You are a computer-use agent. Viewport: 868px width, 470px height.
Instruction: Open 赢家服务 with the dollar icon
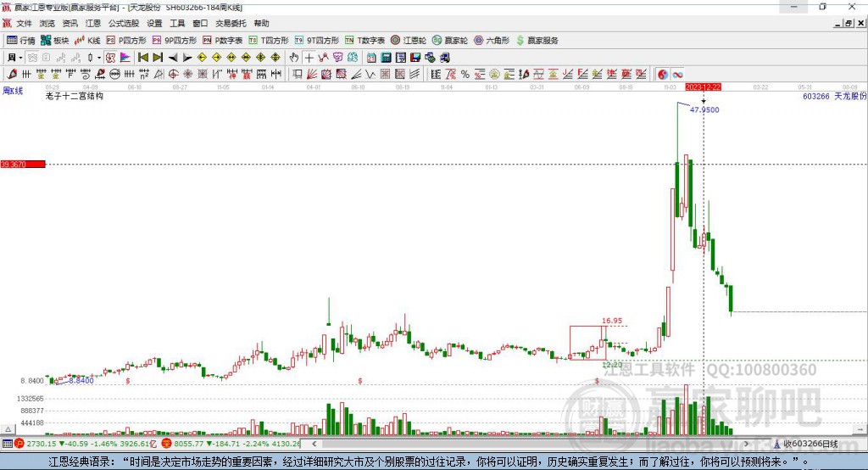click(x=537, y=41)
